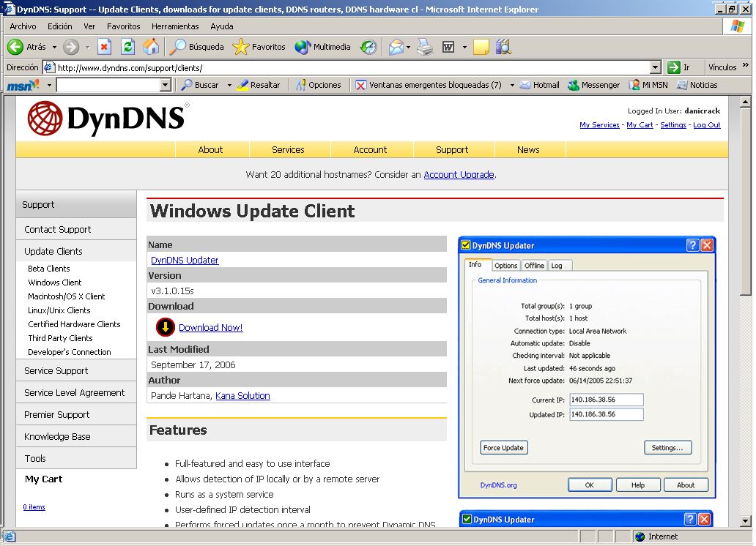Refresh the page using the green arrows icon
The image size is (756, 546).
(127, 47)
